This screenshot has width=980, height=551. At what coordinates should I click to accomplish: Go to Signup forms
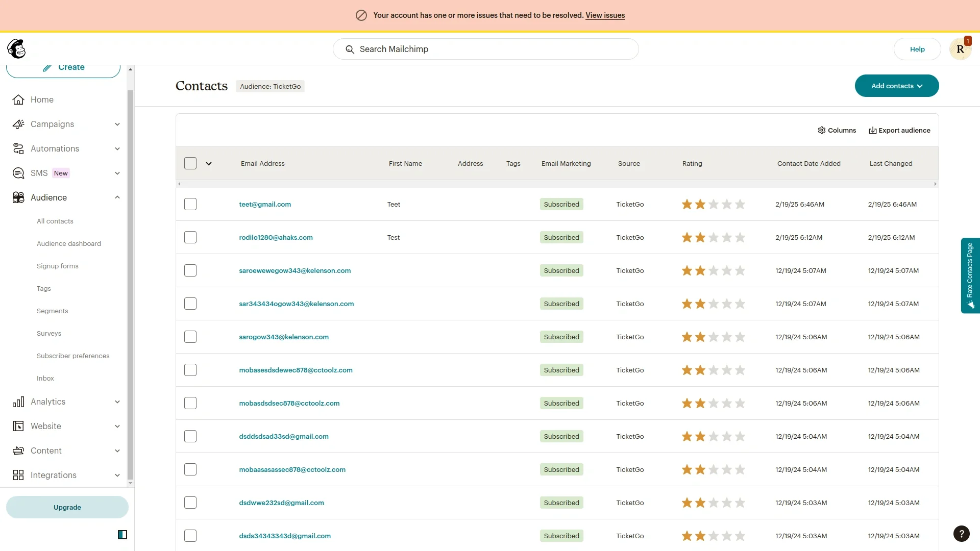tap(58, 266)
